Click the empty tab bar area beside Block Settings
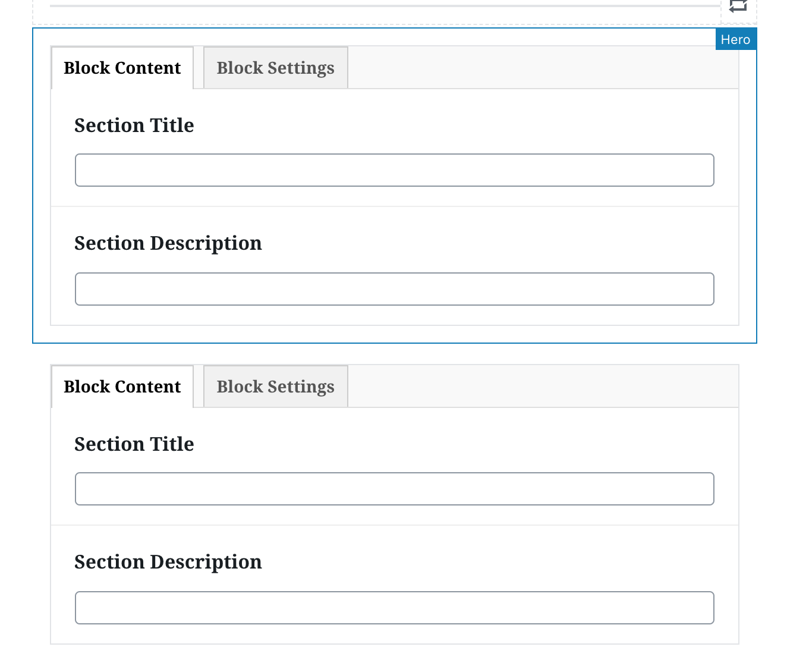 point(535,67)
